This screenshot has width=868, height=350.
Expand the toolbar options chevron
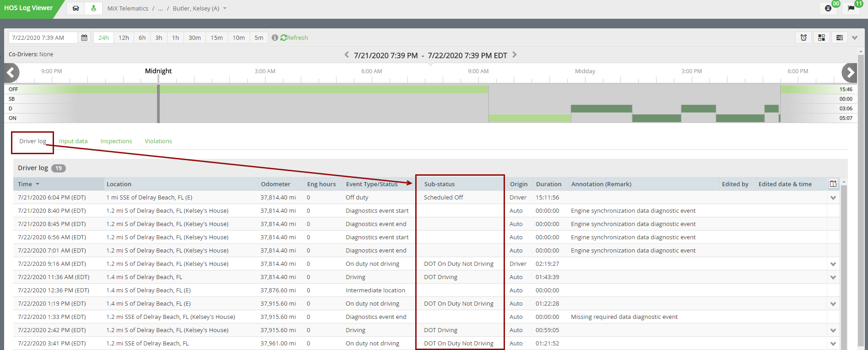point(855,38)
